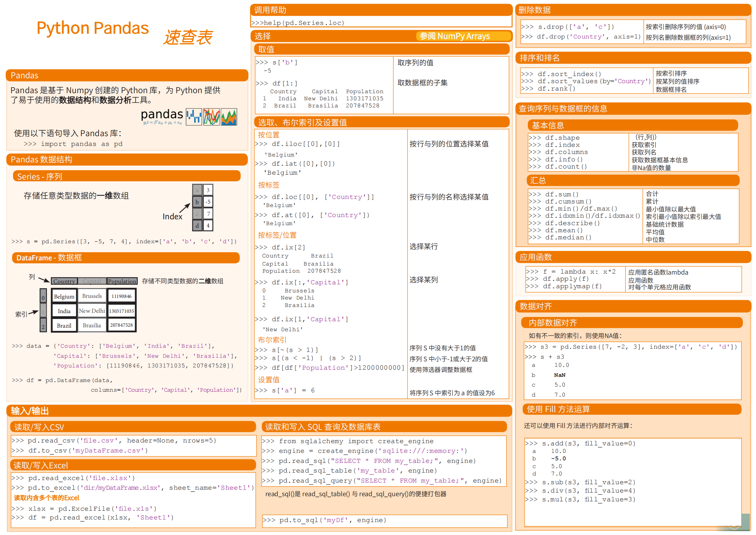Click the Population column header cell
756x535 pixels.
click(x=122, y=281)
